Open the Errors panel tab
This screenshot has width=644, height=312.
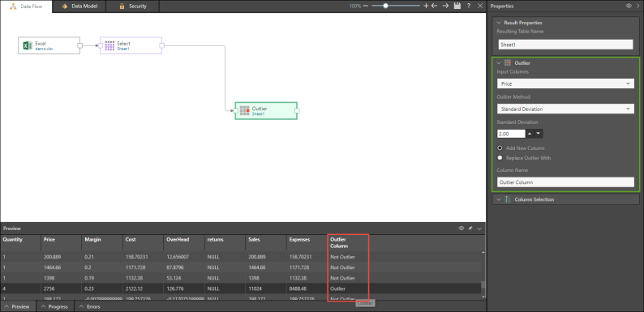pyautogui.click(x=89, y=306)
